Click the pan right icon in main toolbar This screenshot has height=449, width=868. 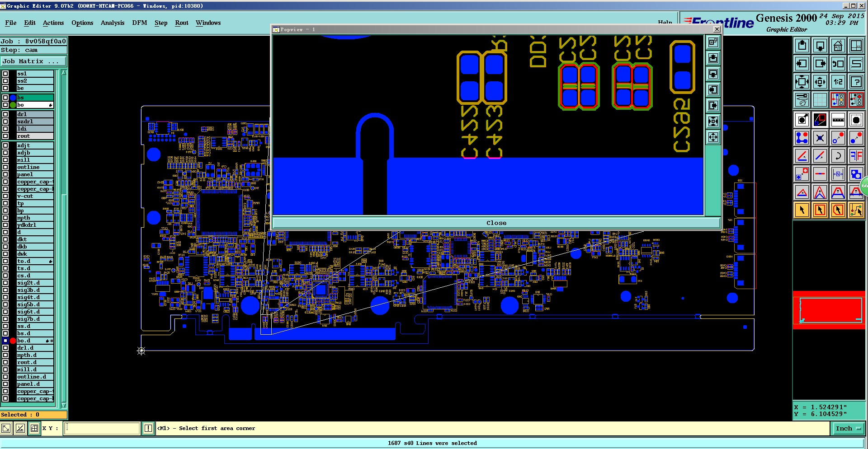820,64
